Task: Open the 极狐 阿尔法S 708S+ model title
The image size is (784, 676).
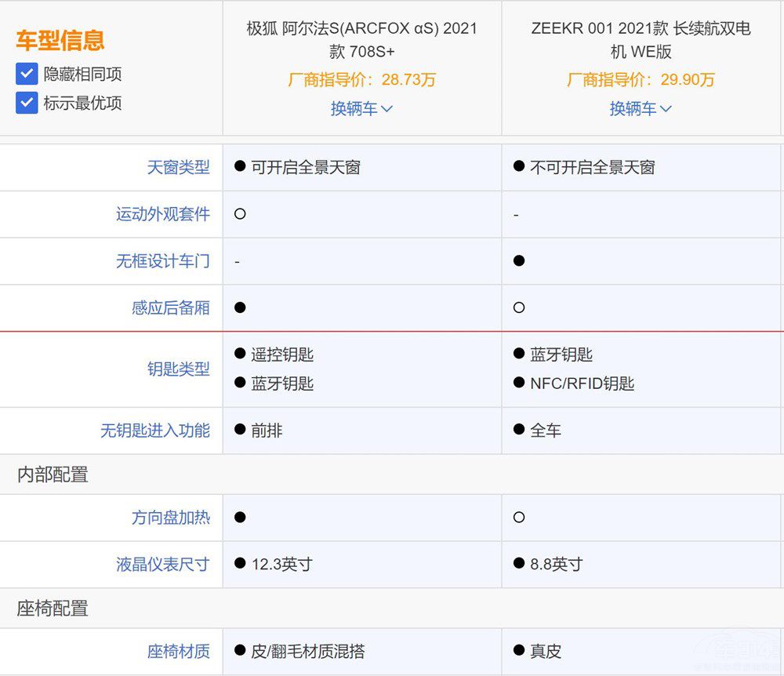Action: pyautogui.click(x=361, y=40)
